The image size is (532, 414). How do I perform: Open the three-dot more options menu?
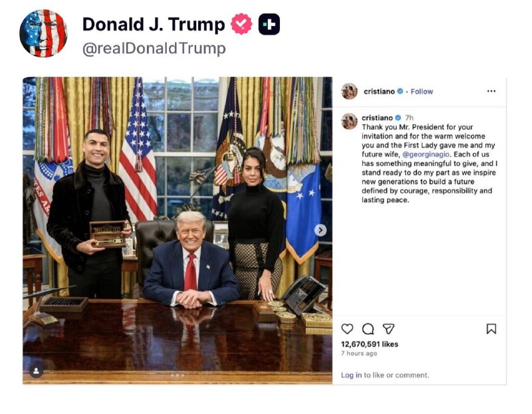[491, 91]
